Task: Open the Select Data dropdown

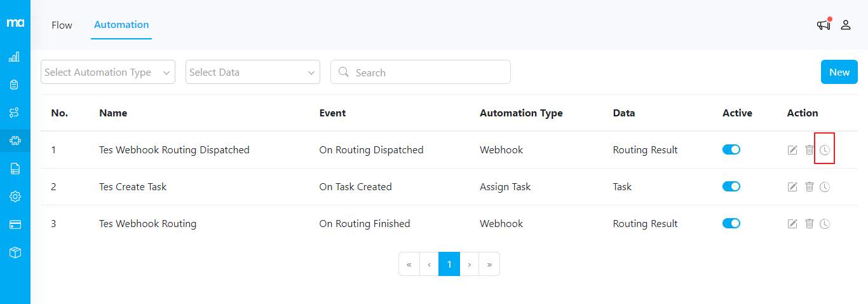Action: click(253, 73)
